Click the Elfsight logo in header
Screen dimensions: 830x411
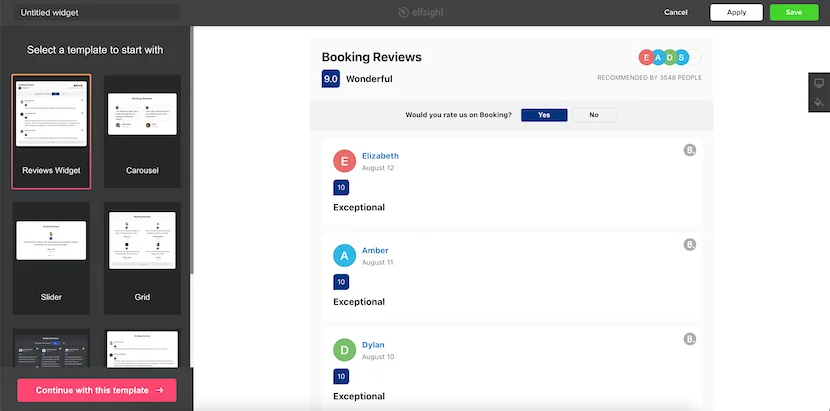(422, 12)
